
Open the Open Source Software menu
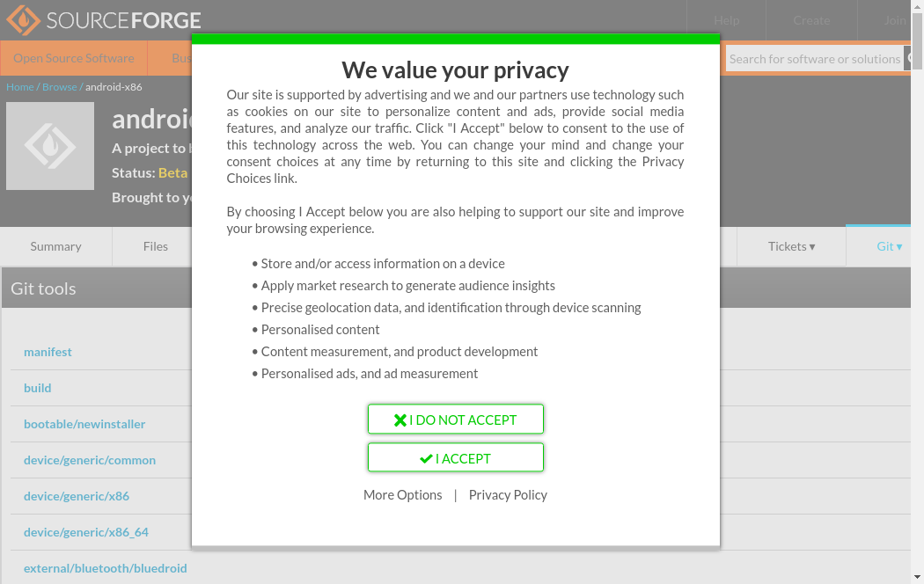(74, 59)
